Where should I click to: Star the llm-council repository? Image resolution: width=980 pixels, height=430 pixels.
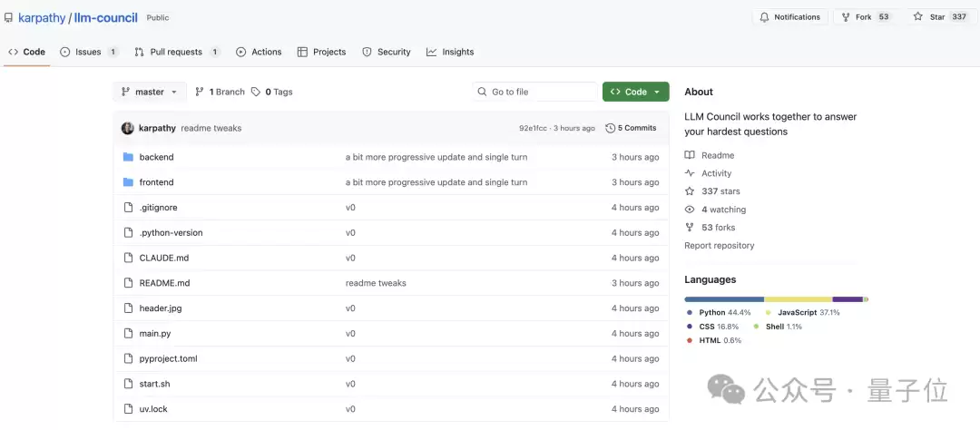coord(930,17)
